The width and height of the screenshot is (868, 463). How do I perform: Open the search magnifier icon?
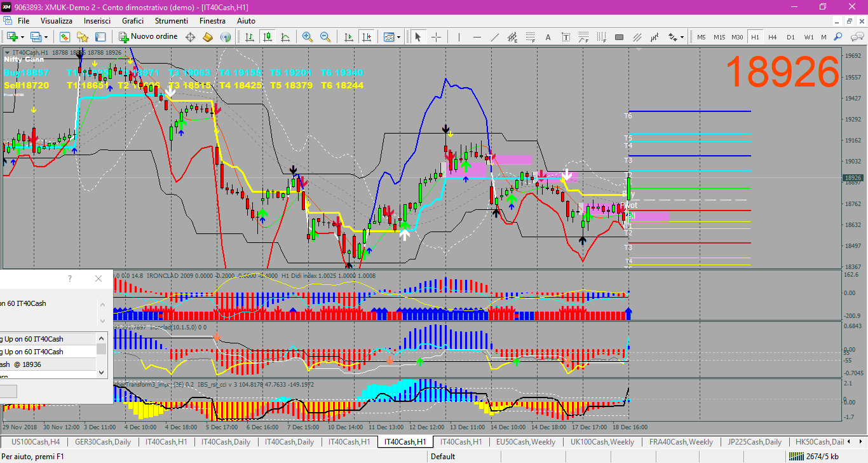[x=838, y=37]
